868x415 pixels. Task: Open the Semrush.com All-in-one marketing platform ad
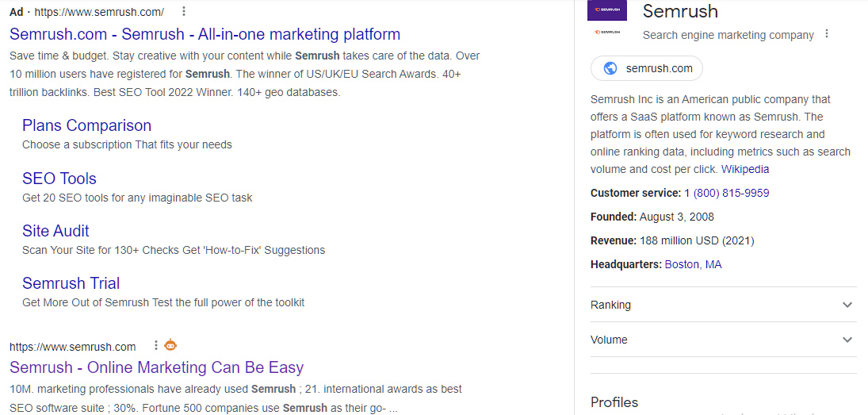(205, 34)
